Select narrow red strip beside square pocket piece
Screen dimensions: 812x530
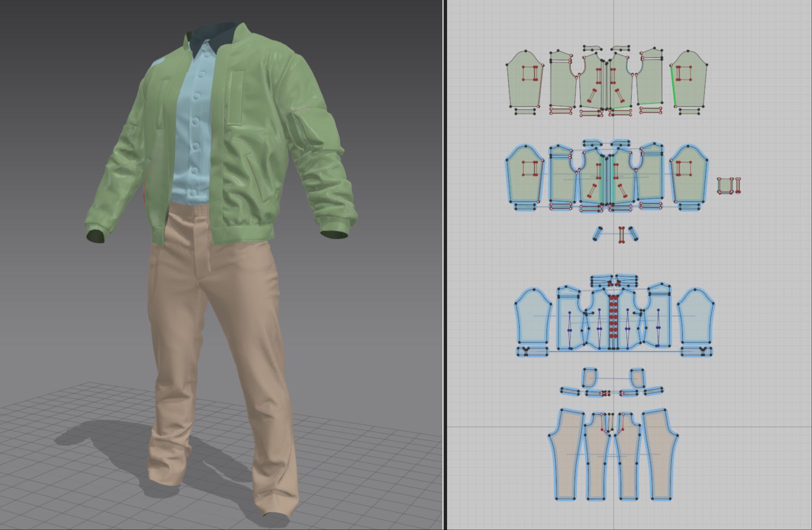pyautogui.click(x=737, y=186)
